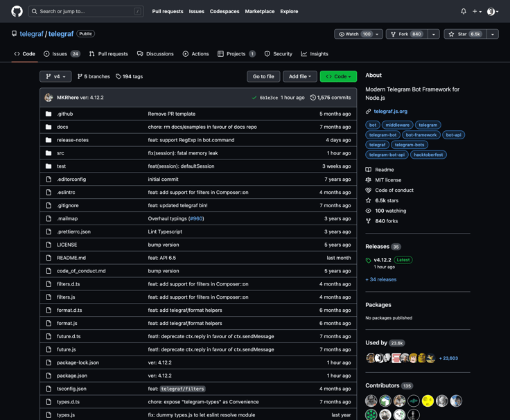The height and width of the screenshot is (420, 510).
Task: Open the GitHub home logo
Action: (17, 11)
